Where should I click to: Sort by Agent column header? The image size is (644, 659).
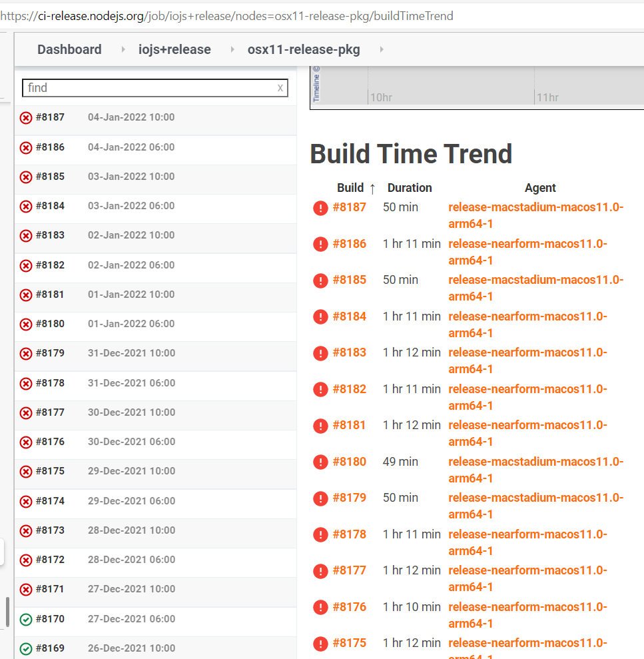(540, 188)
